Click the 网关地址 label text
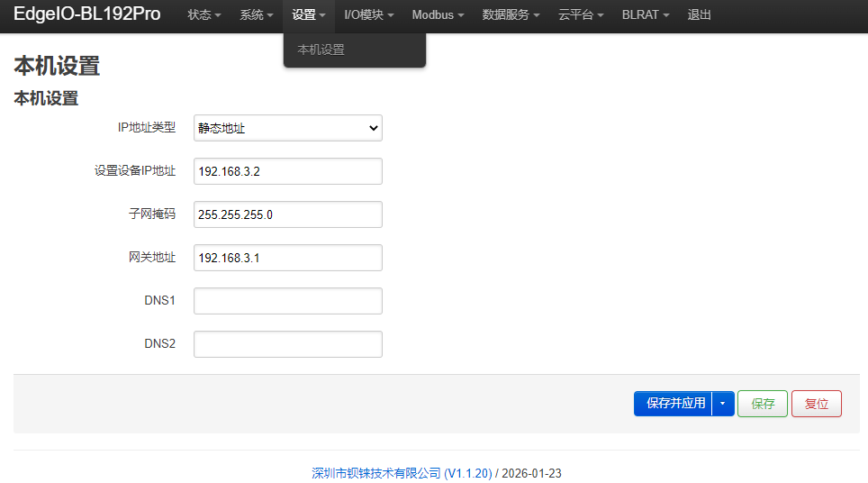868x483 pixels. [151, 257]
